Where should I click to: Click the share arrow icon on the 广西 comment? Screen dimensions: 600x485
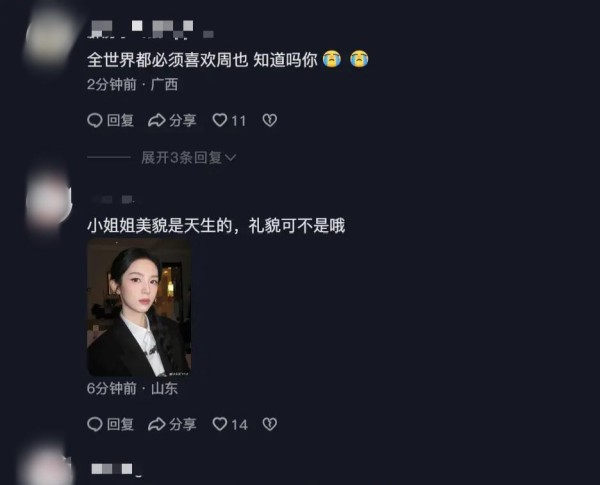[x=157, y=120]
